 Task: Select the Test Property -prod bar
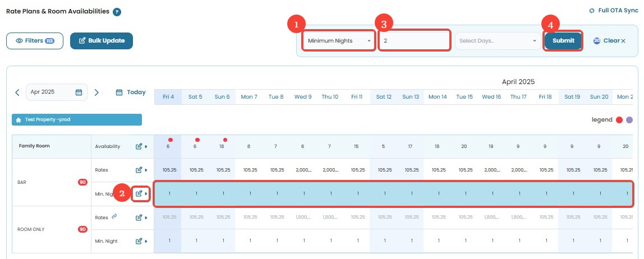coord(77,119)
